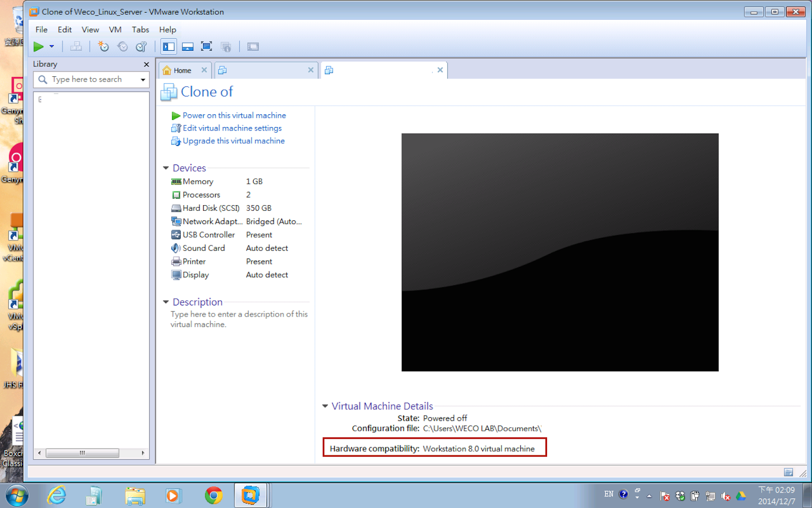Select the Memory device icon
Viewport: 812px width, 508px height.
click(x=176, y=181)
